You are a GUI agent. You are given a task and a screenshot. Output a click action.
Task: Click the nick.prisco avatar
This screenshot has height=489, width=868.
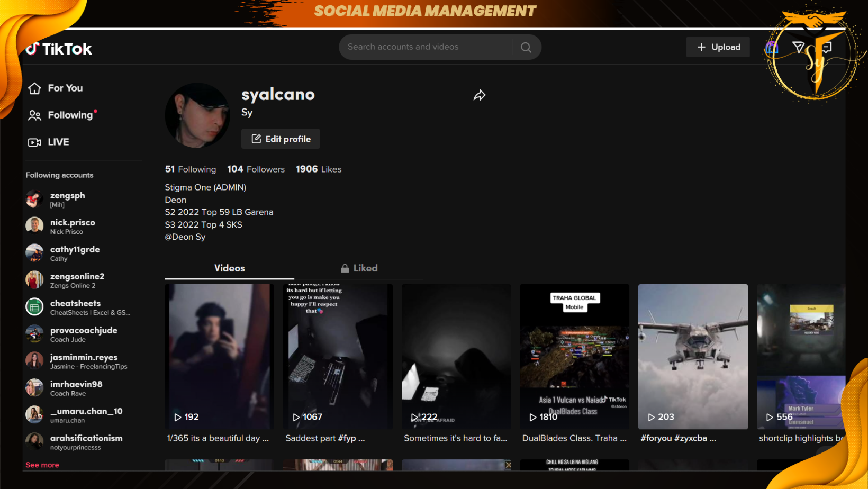click(x=34, y=226)
